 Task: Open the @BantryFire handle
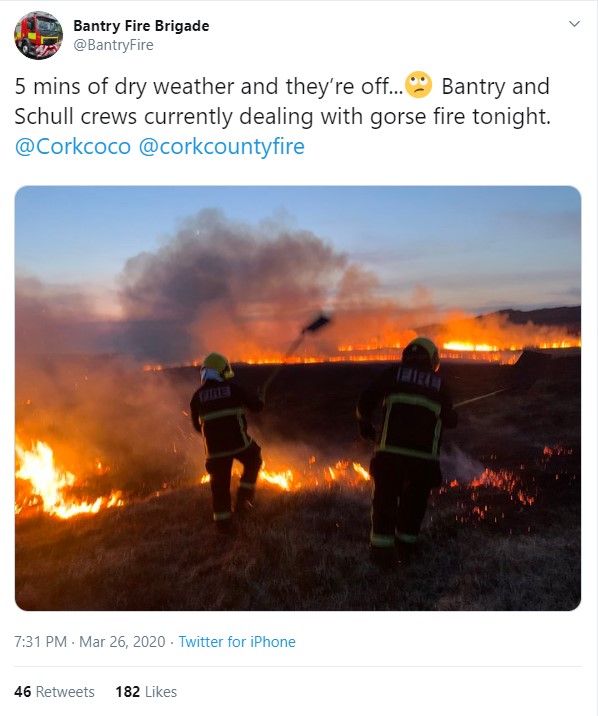(113, 45)
